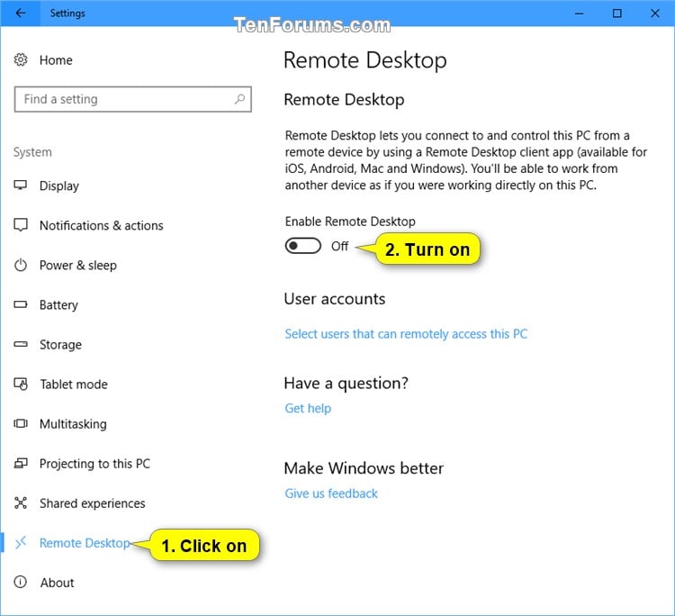
Task: Focus the Find a setting search box
Action: (x=132, y=99)
